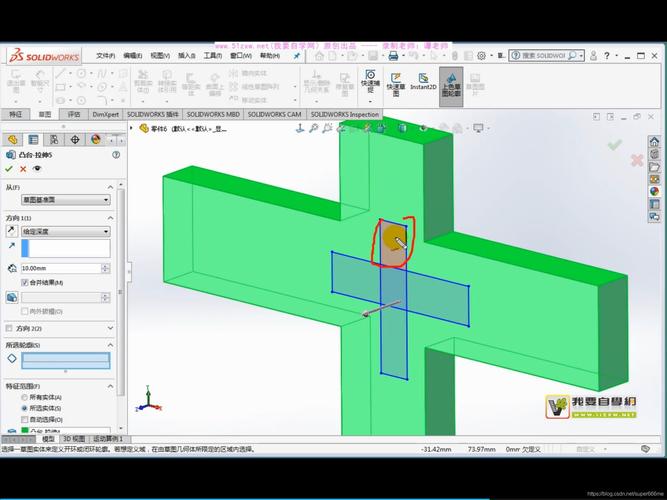
Task: Open the DisplayManager color ball tab
Action: [x=95, y=140]
